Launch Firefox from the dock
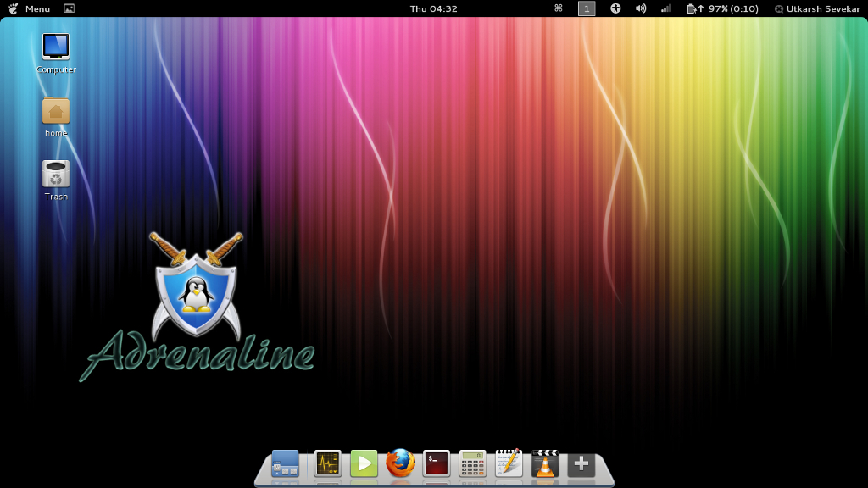Screen dimensions: 868x488 [x=398, y=464]
